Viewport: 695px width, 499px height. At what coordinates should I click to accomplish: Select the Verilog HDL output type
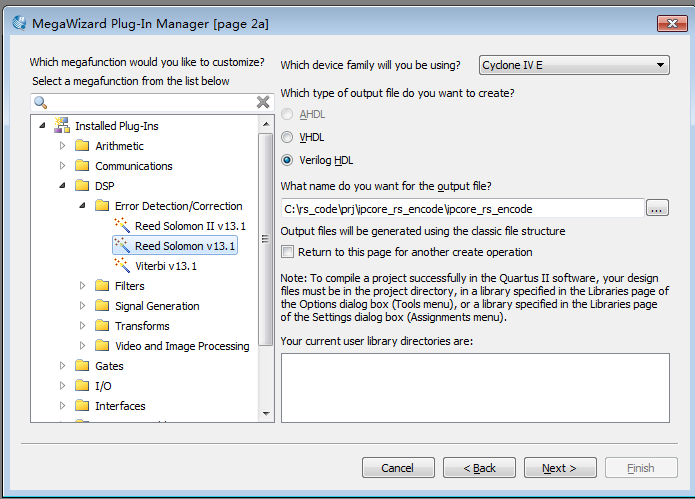coord(287,160)
